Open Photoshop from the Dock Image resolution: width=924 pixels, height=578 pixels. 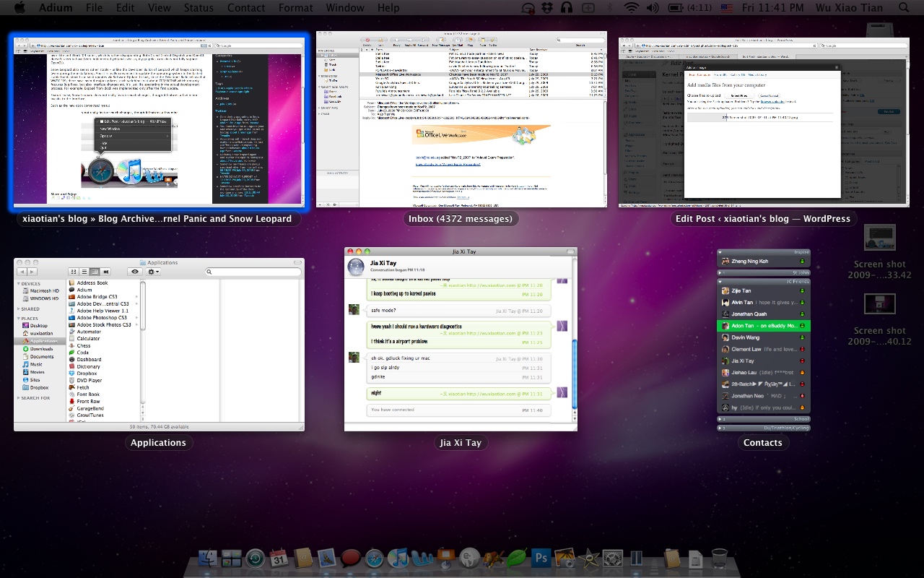click(541, 558)
